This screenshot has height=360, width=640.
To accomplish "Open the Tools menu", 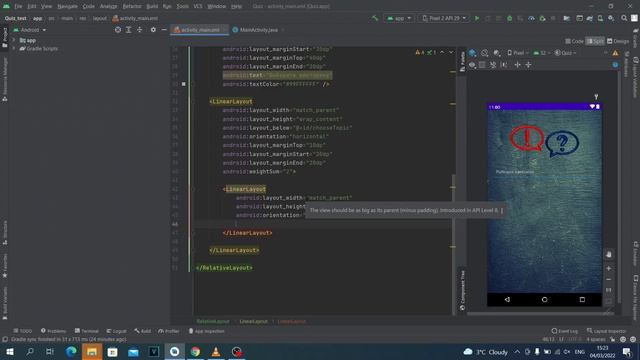I will pyautogui.click(x=182, y=7).
